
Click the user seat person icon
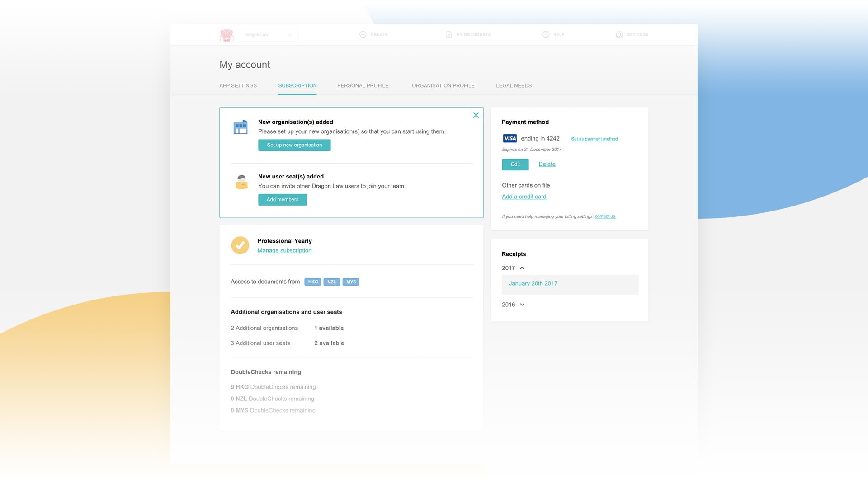(x=241, y=182)
